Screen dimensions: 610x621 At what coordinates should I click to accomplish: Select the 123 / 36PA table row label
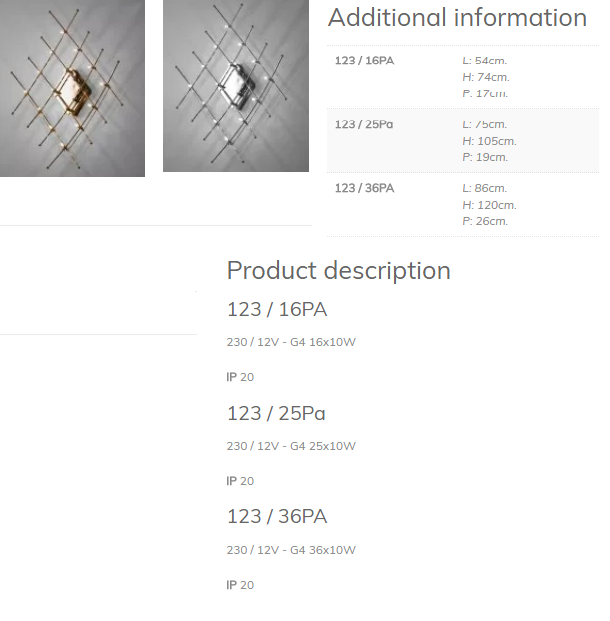click(x=364, y=188)
